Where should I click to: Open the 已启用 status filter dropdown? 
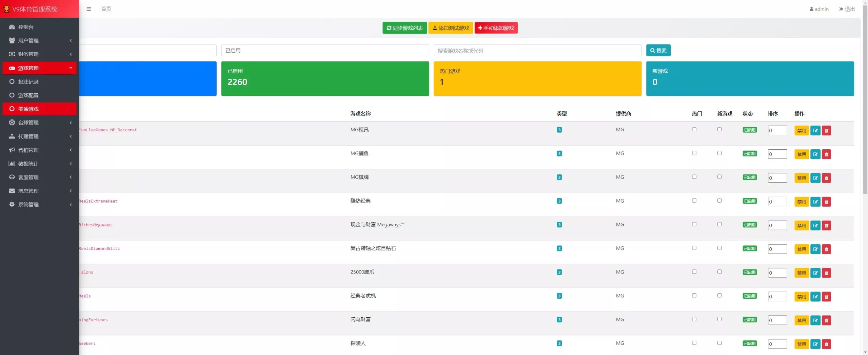point(325,51)
